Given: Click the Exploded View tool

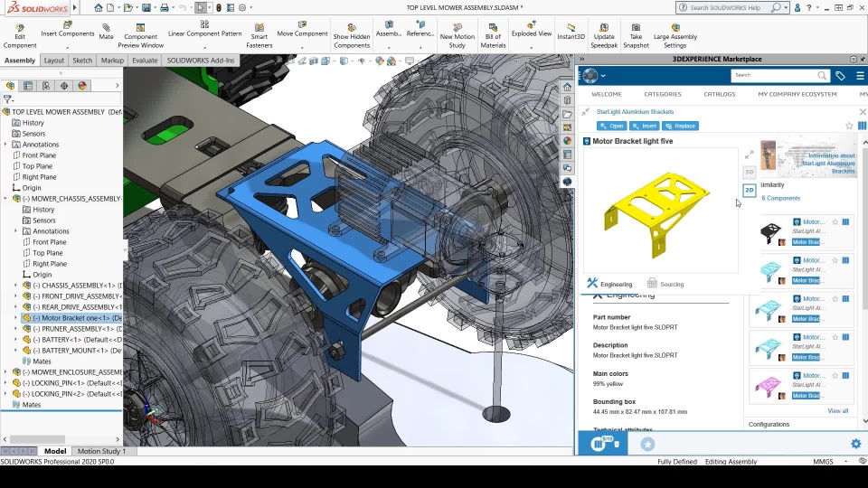Looking at the screenshot, I should click(x=531, y=29).
